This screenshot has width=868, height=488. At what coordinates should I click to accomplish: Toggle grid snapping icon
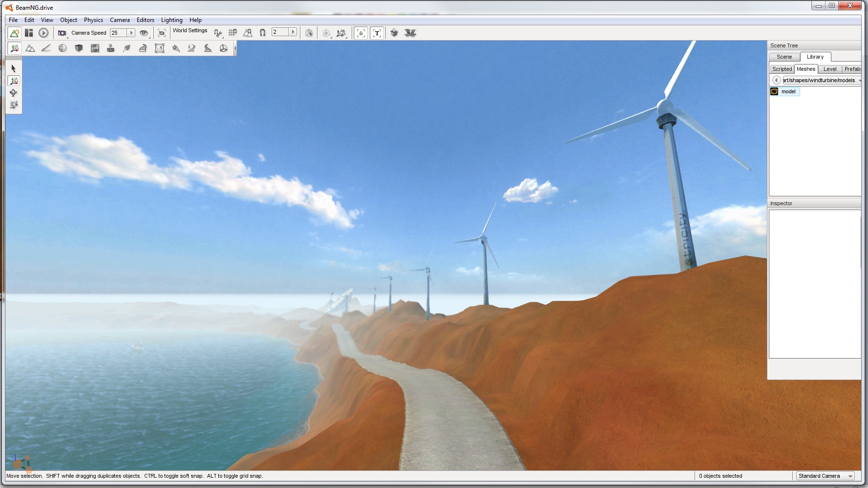click(233, 33)
